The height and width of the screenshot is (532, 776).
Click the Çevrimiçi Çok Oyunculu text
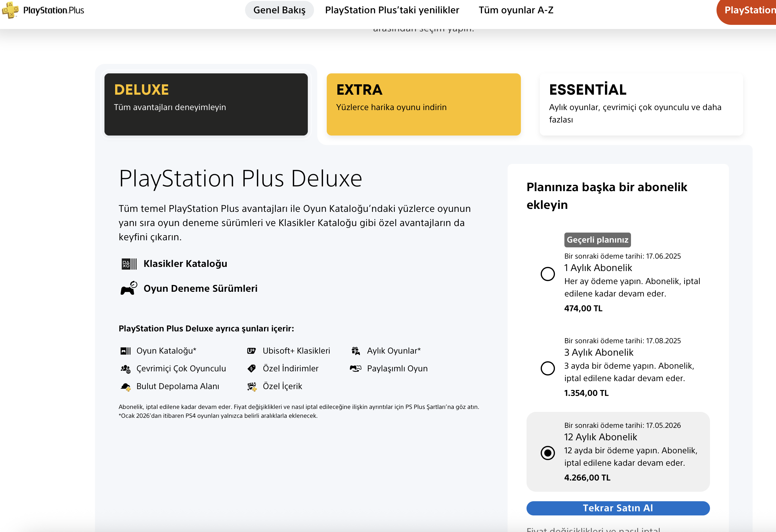pyautogui.click(x=181, y=368)
